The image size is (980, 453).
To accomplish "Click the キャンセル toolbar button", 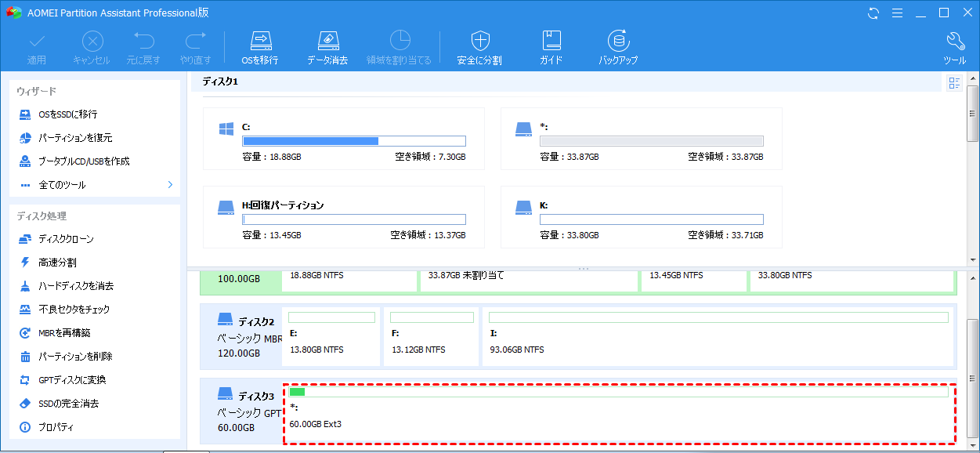I will 92,48.
